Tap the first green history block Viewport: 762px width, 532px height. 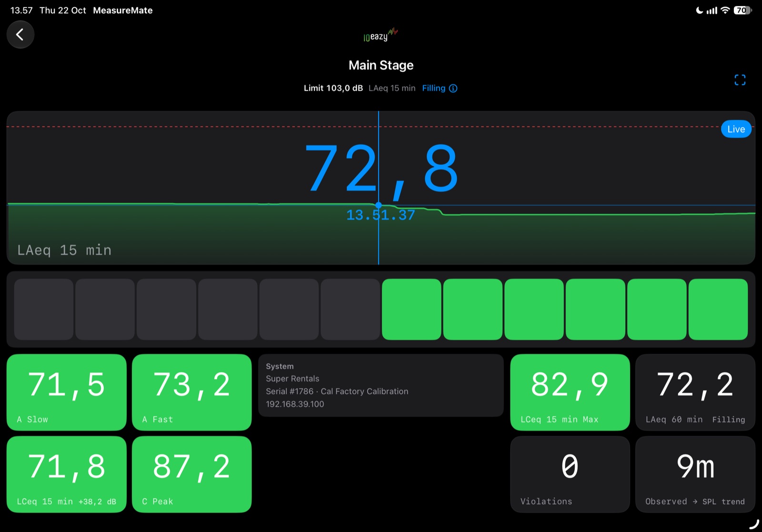pyautogui.click(x=411, y=309)
